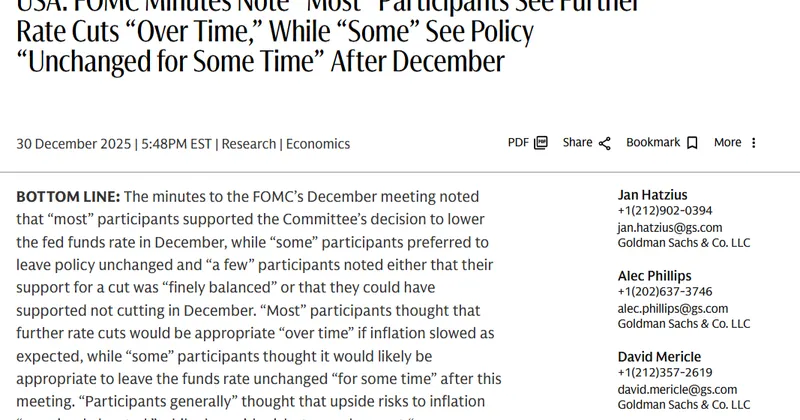
Task: Click the bold BOTTOM LINE heading
Action: click(68, 196)
